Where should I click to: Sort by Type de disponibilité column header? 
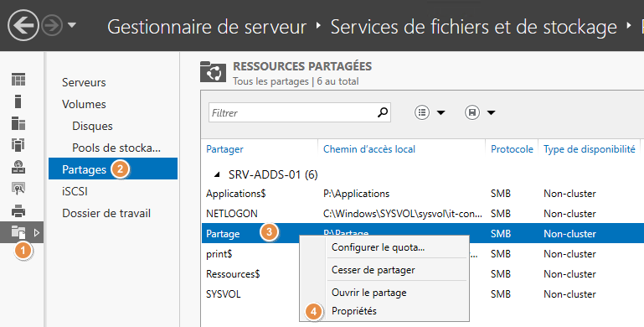pyautogui.click(x=590, y=149)
